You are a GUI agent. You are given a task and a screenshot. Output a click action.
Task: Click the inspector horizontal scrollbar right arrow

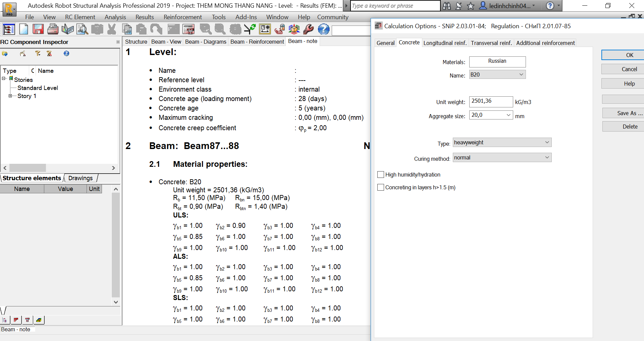click(x=113, y=168)
